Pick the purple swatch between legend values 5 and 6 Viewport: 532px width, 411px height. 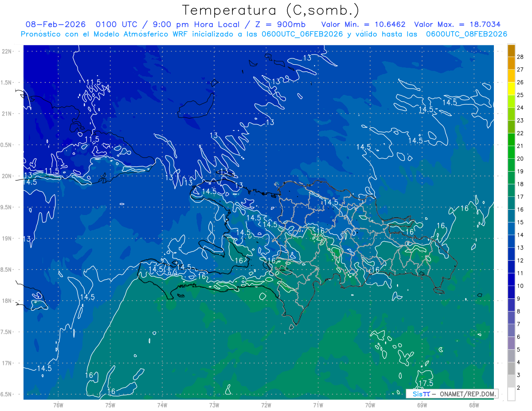511,343
